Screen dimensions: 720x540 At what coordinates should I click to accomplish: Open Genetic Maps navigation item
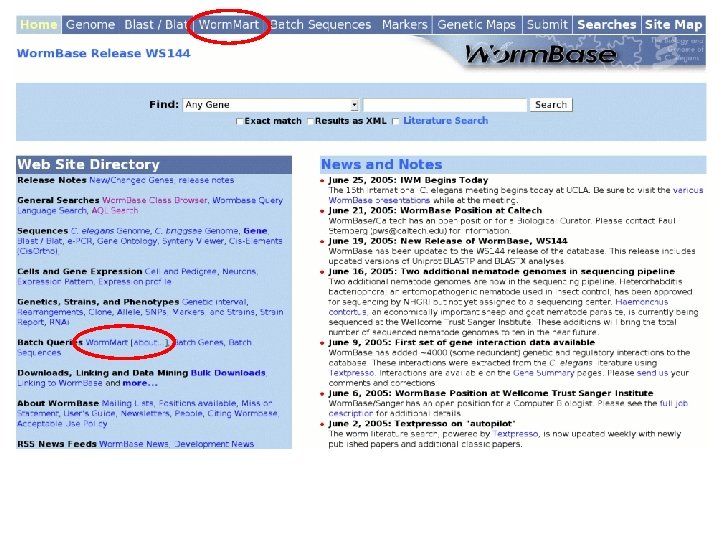point(476,24)
